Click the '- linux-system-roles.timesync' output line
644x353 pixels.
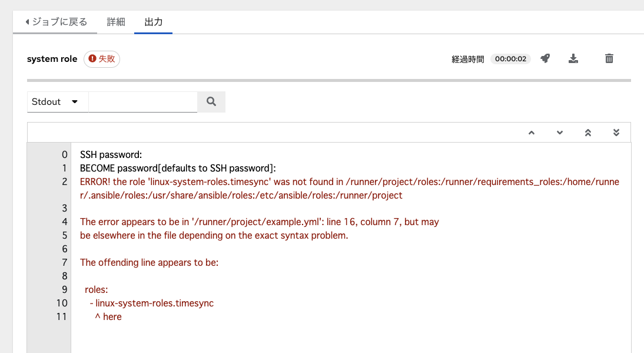click(151, 303)
